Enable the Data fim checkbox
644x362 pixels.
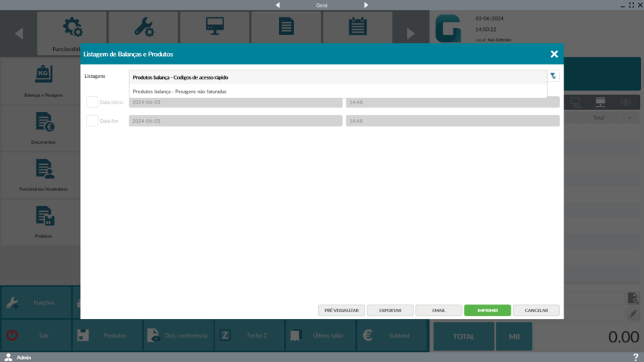tap(92, 121)
